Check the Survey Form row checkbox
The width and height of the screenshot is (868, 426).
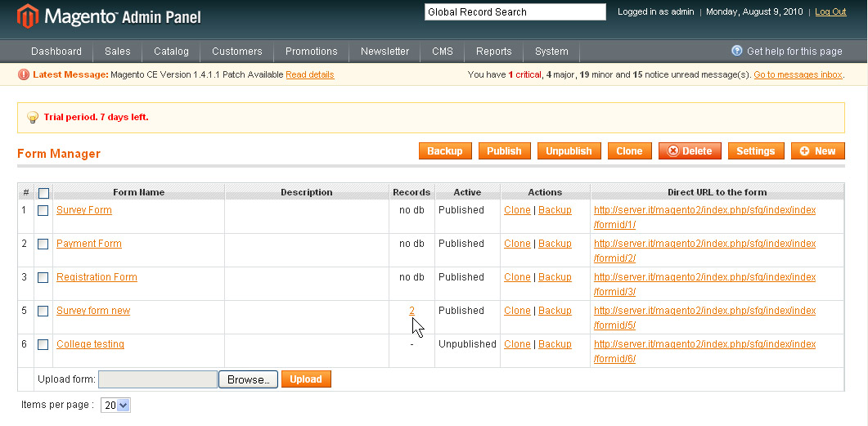point(43,210)
